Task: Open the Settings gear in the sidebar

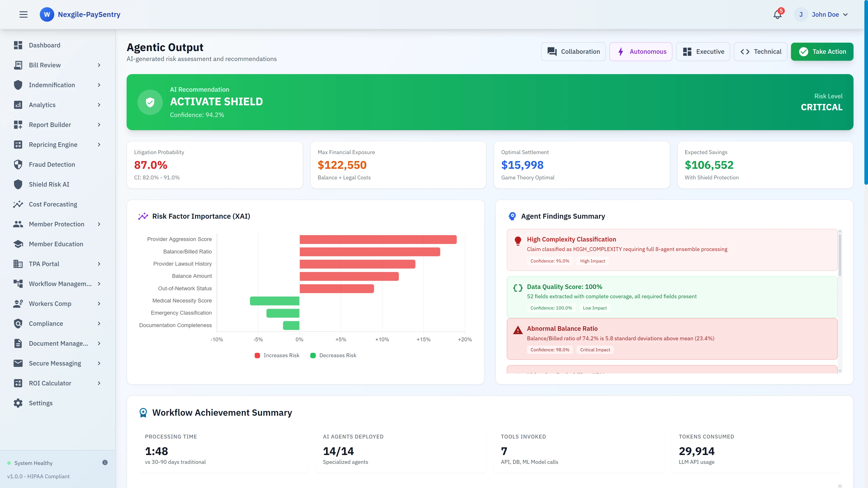Action: 18,403
